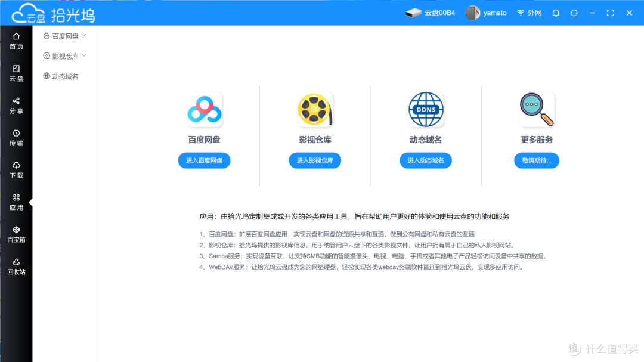
Task: Click the 更多服务 card title
Action: point(537,140)
